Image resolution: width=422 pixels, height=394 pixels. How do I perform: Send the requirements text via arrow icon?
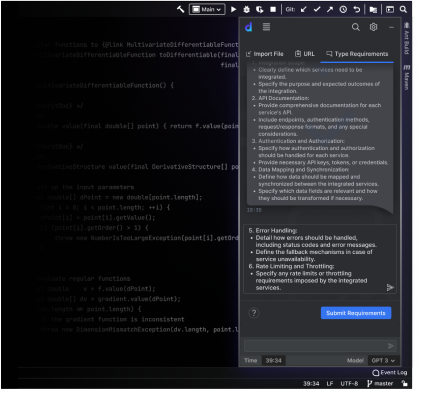(390, 287)
